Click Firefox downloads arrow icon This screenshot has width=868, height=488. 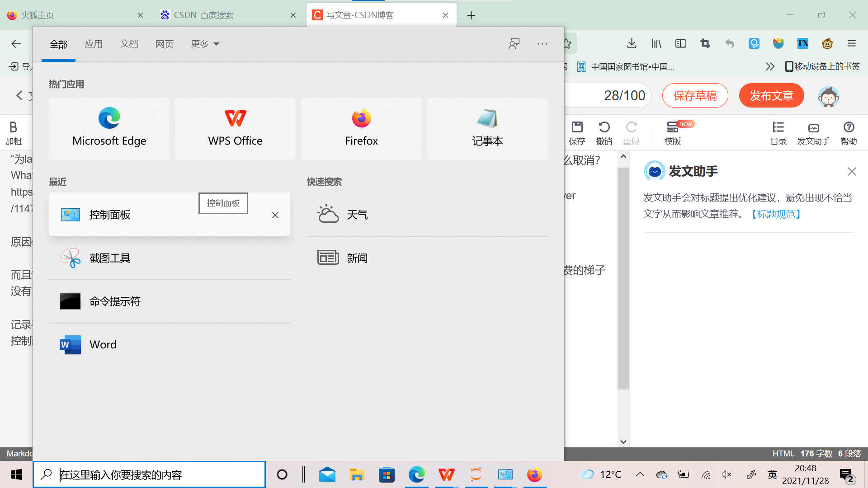coord(632,43)
